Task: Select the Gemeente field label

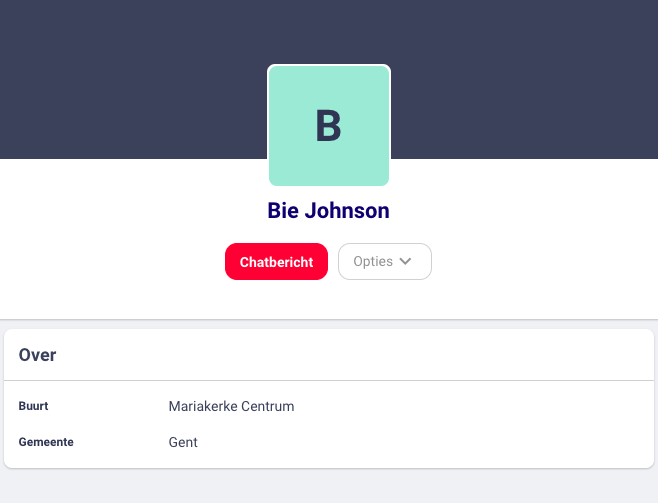Action: pos(46,442)
